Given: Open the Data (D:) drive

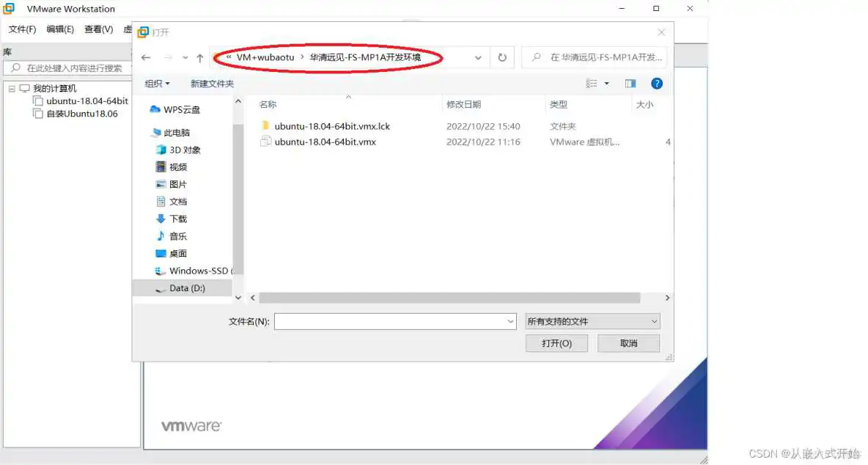Looking at the screenshot, I should tap(188, 288).
